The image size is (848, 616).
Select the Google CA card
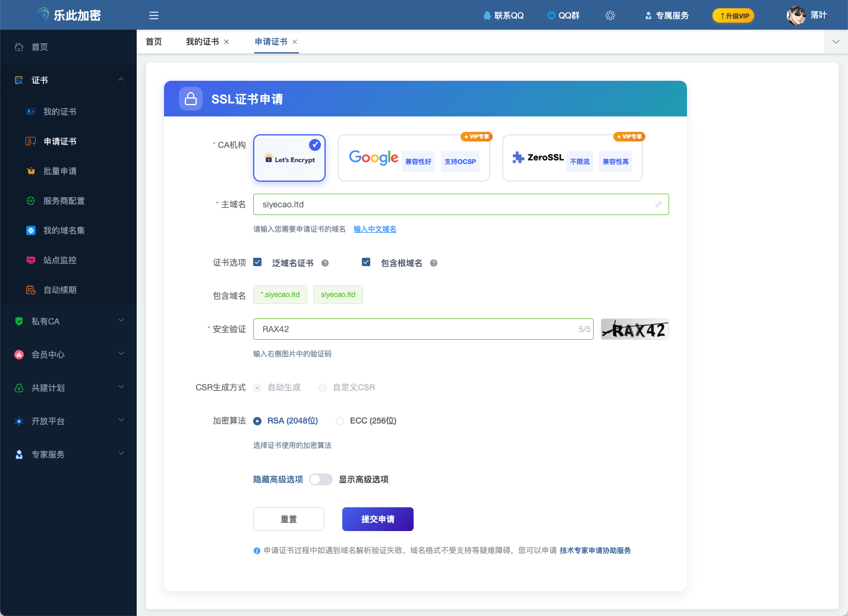point(414,158)
